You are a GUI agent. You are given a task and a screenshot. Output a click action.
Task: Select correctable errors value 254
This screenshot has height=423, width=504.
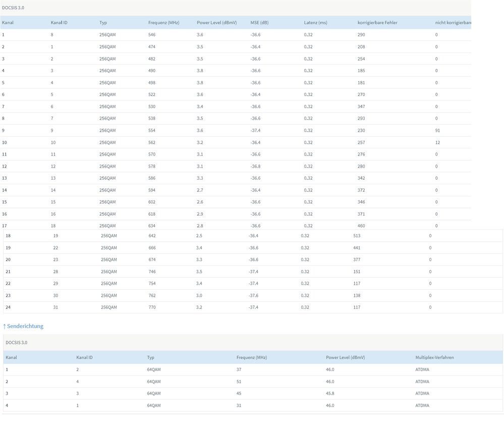361,59
